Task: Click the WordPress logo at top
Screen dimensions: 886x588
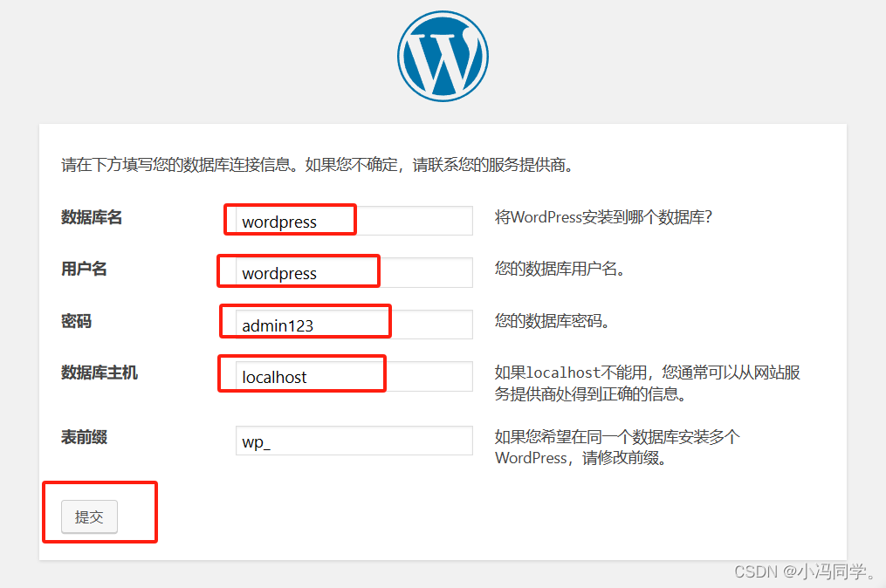Action: (x=443, y=56)
